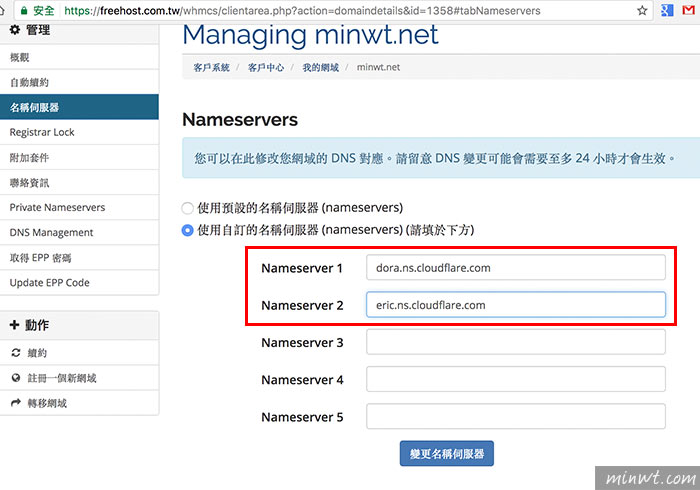The height and width of the screenshot is (490, 700).
Task: Click the arrow icon beside 轉移網域
Action: tap(16, 403)
